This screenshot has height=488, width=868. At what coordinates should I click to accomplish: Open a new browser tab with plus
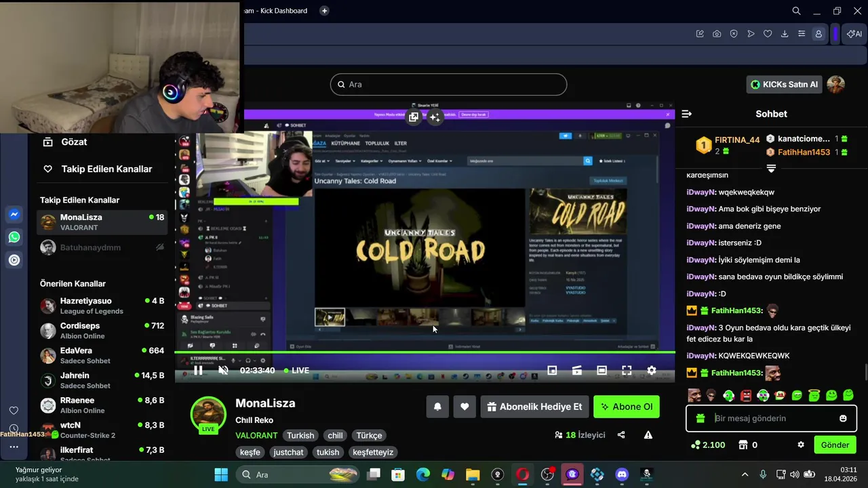point(324,11)
